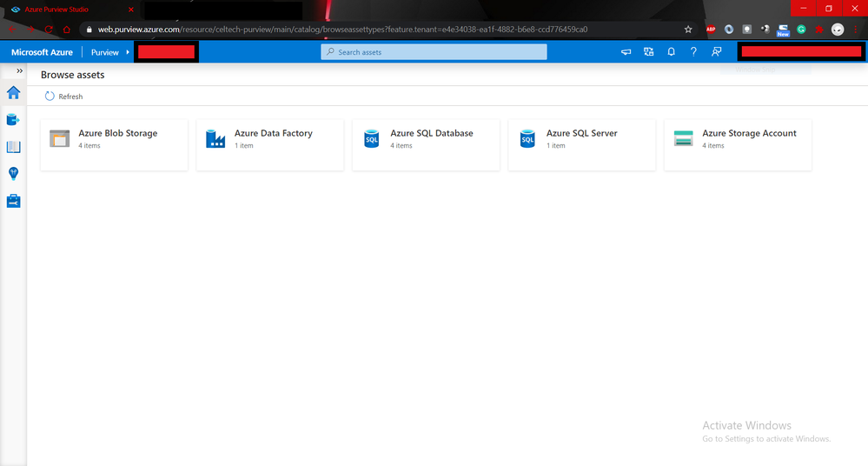Click the '4 items' text under Azure Blob Storage
868x466 pixels.
click(89, 146)
